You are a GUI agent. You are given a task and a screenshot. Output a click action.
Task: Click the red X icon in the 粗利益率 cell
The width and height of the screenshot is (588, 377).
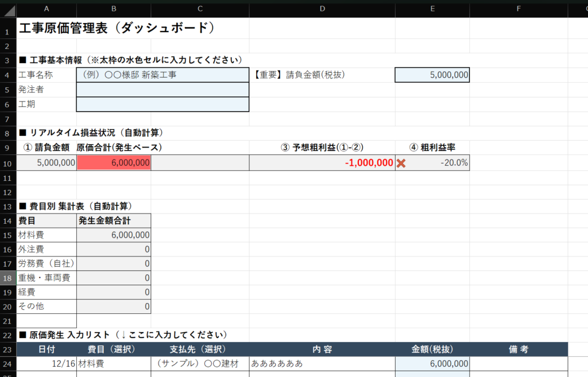(x=401, y=163)
